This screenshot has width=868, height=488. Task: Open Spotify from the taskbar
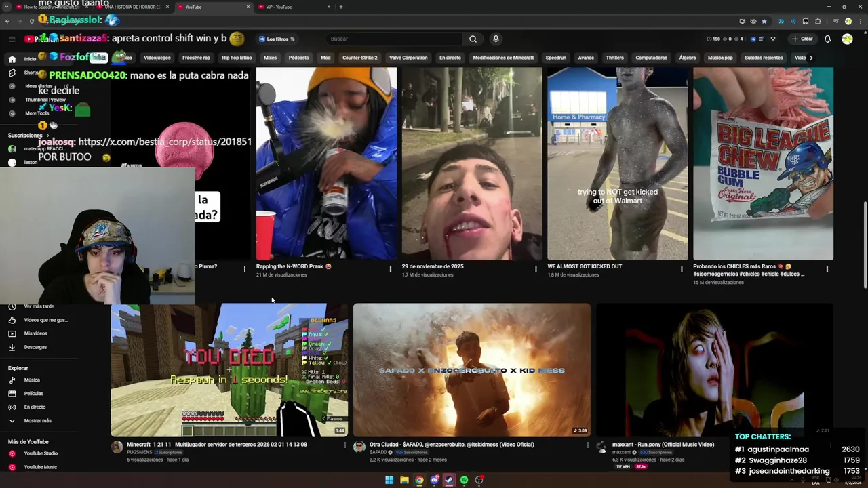464,480
